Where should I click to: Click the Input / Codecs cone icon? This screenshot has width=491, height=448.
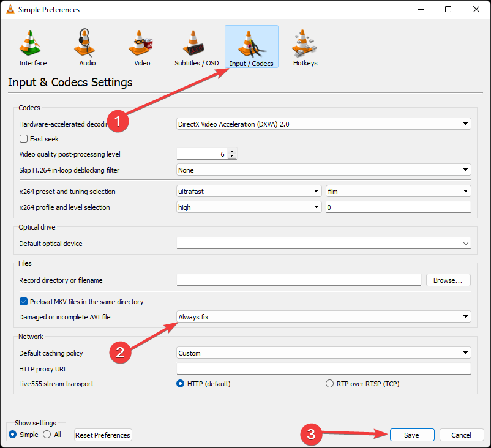[x=251, y=42]
